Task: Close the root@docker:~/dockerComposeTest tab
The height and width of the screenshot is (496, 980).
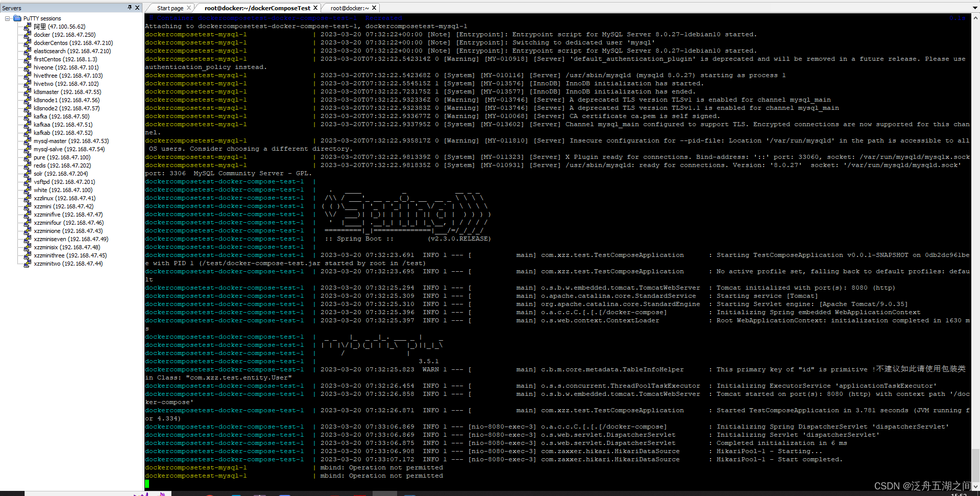Action: tap(315, 8)
